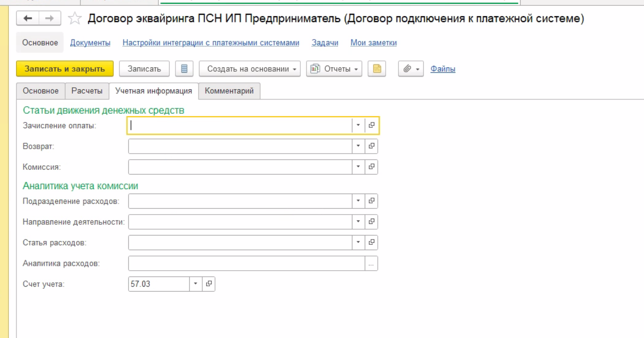
Task: Expand the Комиссия dropdown list
Action: (358, 167)
